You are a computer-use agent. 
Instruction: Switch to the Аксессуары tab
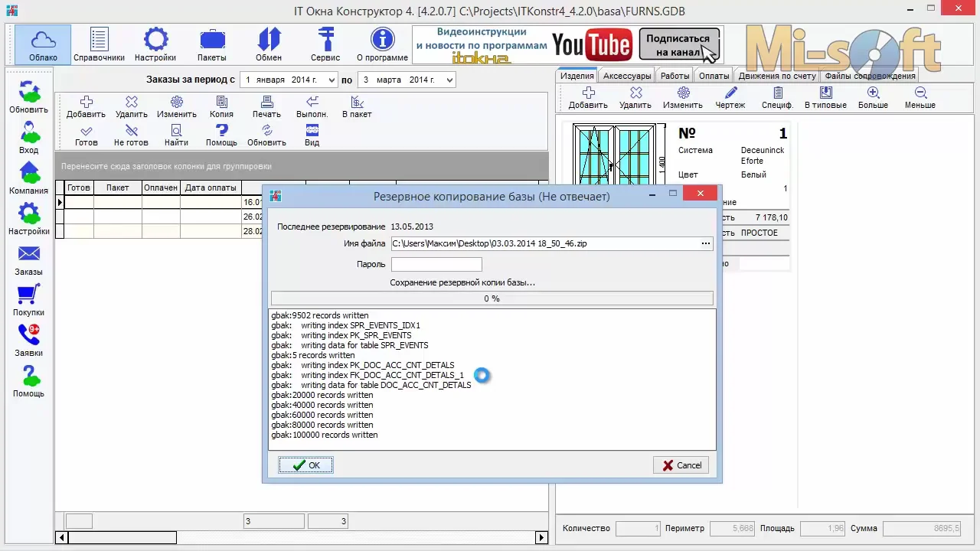(x=626, y=76)
